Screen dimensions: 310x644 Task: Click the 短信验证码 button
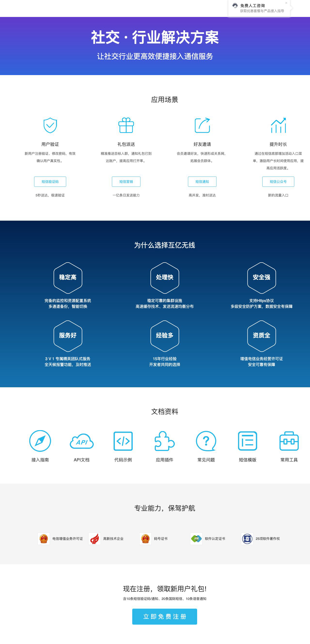coord(50,182)
